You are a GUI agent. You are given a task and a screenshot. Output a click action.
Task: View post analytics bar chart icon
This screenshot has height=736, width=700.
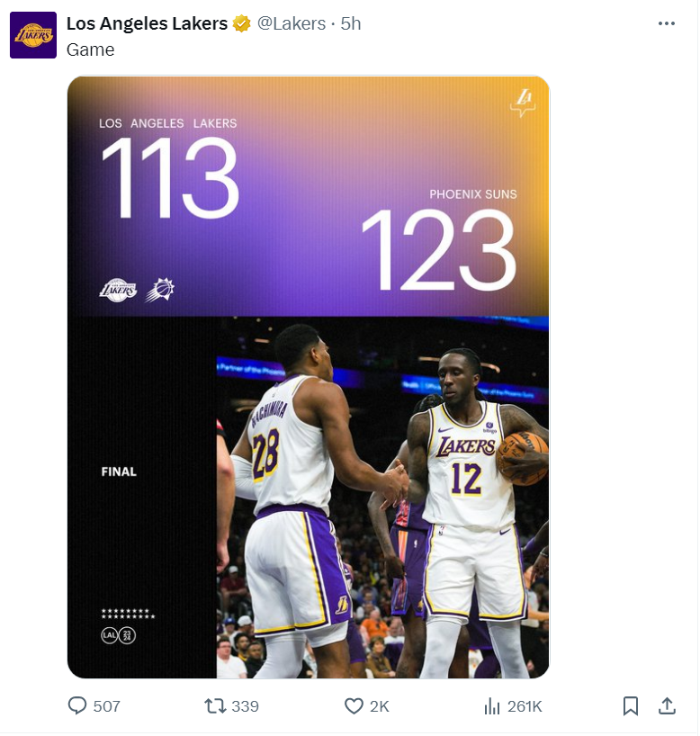click(x=491, y=706)
